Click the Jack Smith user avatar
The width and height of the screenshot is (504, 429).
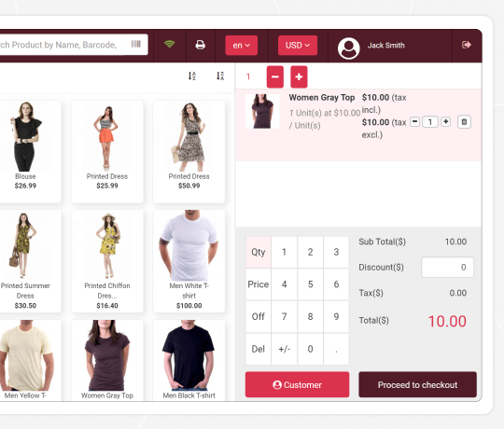tap(349, 48)
